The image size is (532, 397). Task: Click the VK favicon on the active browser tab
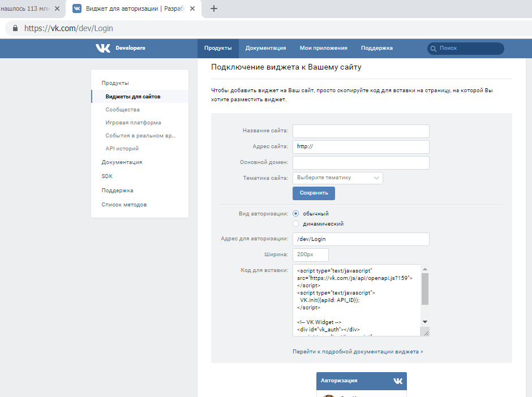click(x=77, y=8)
